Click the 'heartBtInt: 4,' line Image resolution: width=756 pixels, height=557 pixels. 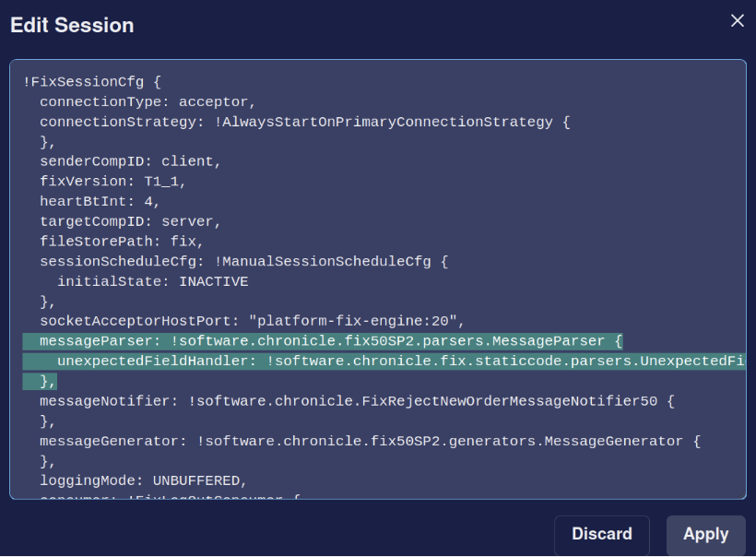click(100, 202)
